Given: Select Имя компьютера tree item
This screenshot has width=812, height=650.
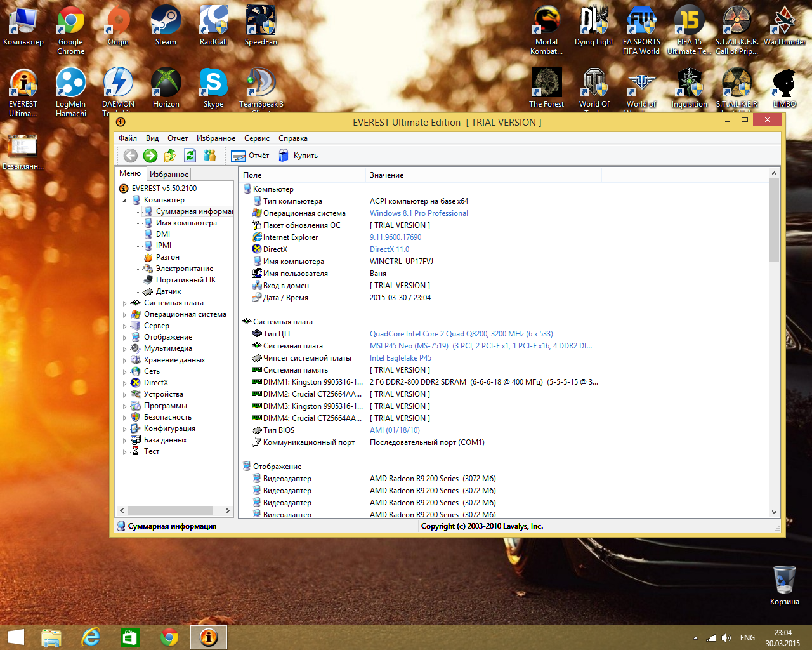Looking at the screenshot, I should click(x=181, y=223).
